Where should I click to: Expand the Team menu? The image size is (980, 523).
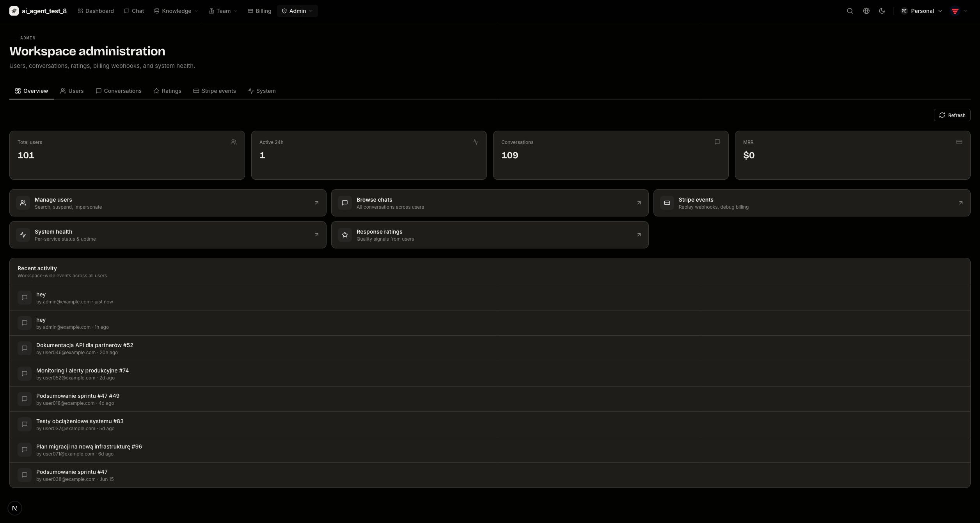coord(223,11)
